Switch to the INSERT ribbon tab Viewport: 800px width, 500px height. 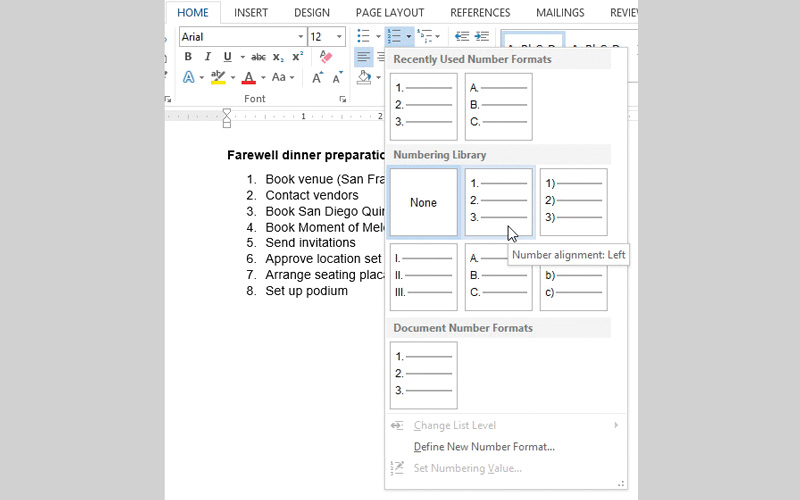[x=250, y=13]
